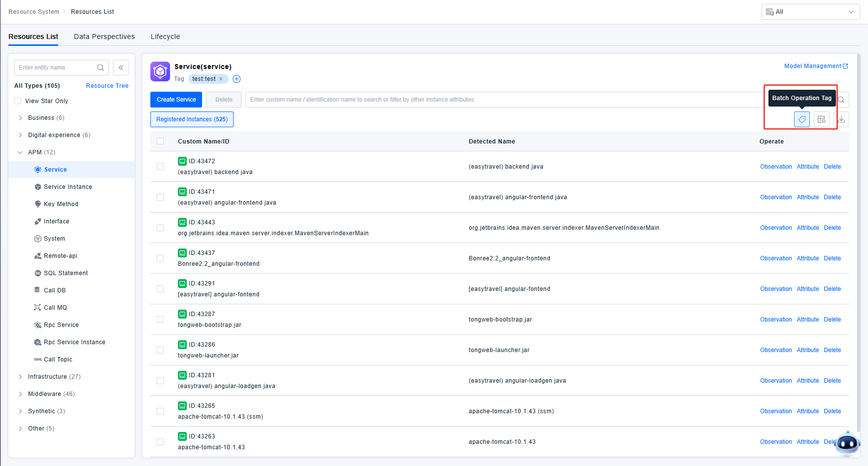The image size is (868, 466).
Task: Switch to the Data Perspectives tab
Action: pyautogui.click(x=104, y=36)
